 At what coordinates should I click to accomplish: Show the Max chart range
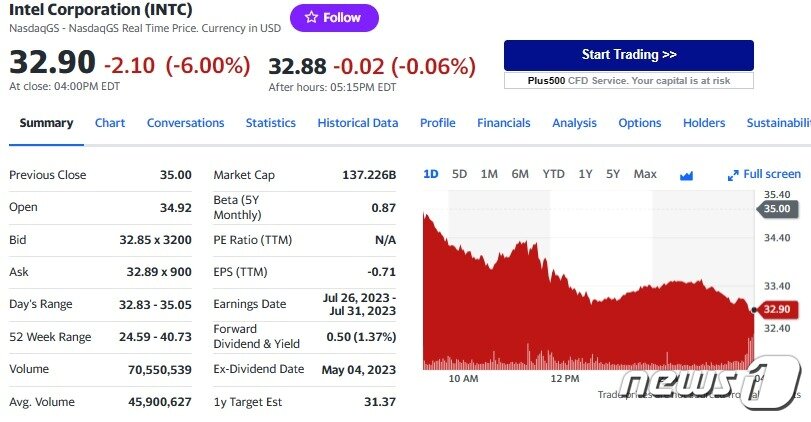[645, 174]
